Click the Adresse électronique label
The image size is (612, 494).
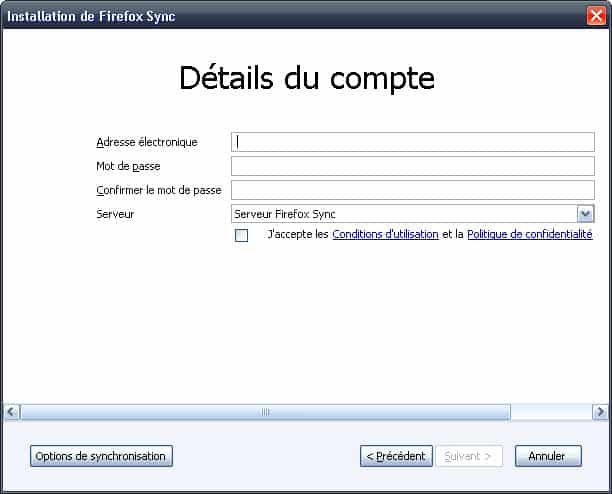tap(147, 142)
